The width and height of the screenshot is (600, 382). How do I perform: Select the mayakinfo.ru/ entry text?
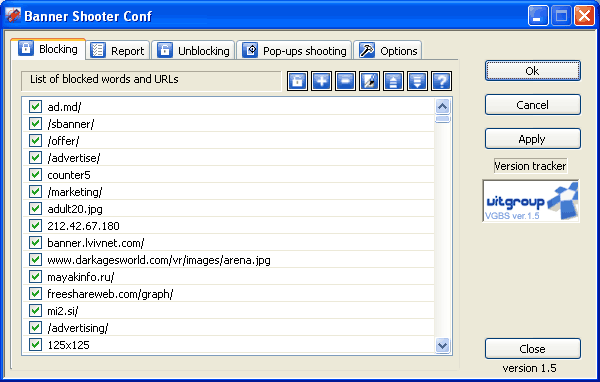point(81,277)
